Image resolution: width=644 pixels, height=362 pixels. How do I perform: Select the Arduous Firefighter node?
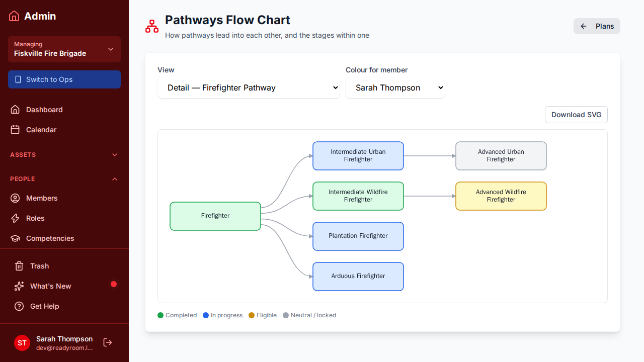tap(358, 277)
